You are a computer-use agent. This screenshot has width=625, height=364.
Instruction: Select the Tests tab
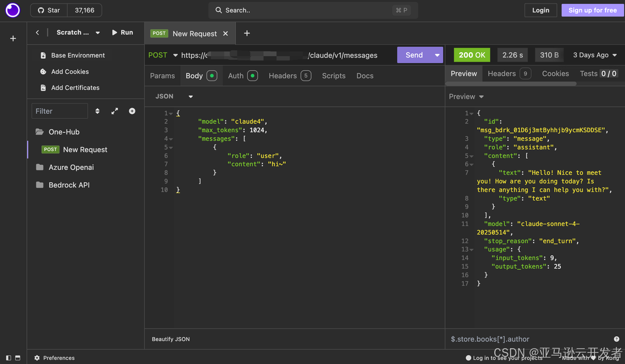click(x=599, y=73)
